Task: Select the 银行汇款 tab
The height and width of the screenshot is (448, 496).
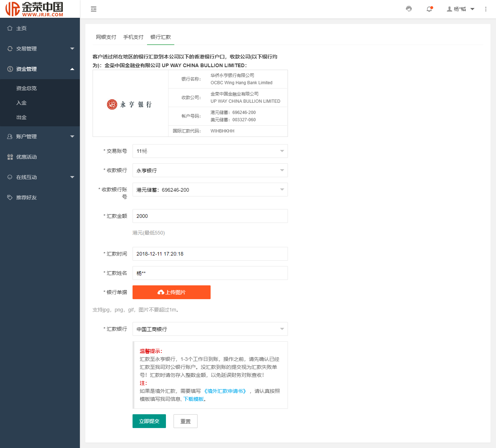Action: [x=160, y=37]
